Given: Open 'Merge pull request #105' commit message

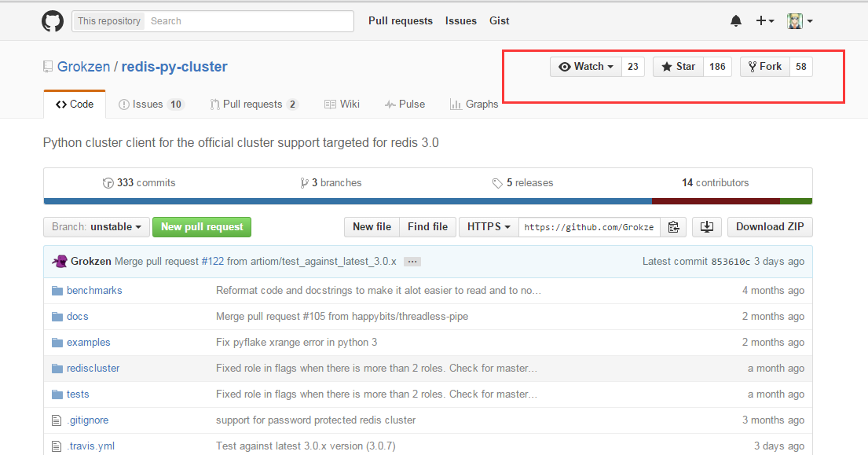Looking at the screenshot, I should (342, 317).
